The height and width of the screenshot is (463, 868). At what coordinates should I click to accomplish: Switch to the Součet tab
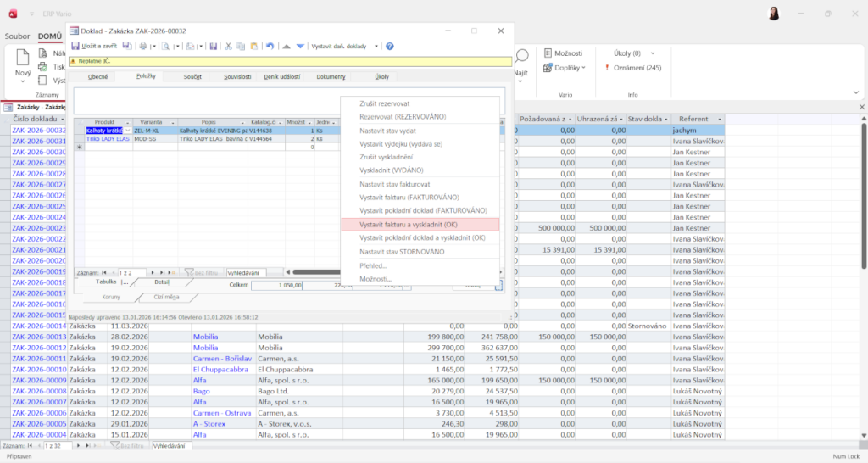tap(192, 77)
